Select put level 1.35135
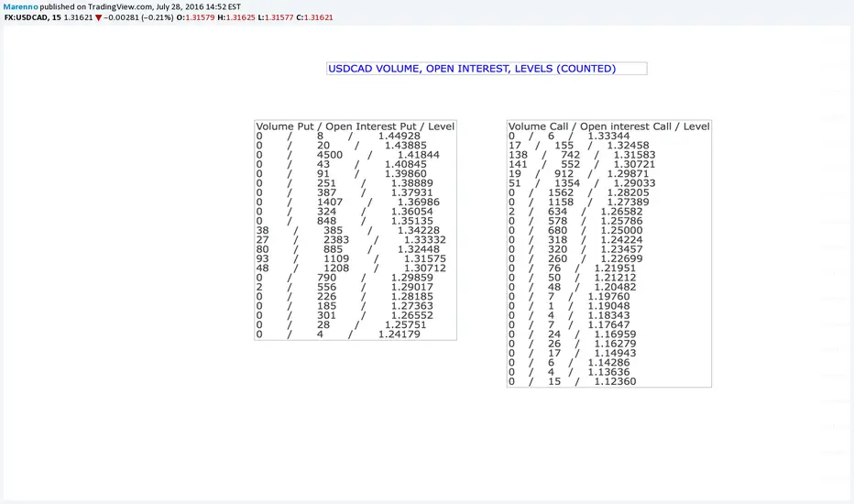 (x=412, y=221)
